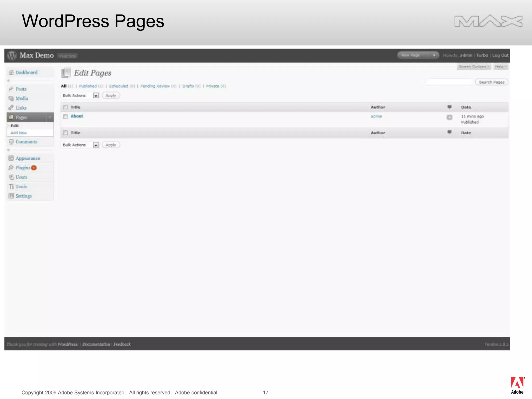
Task: Click the bottom Apply button
Action: (111, 145)
